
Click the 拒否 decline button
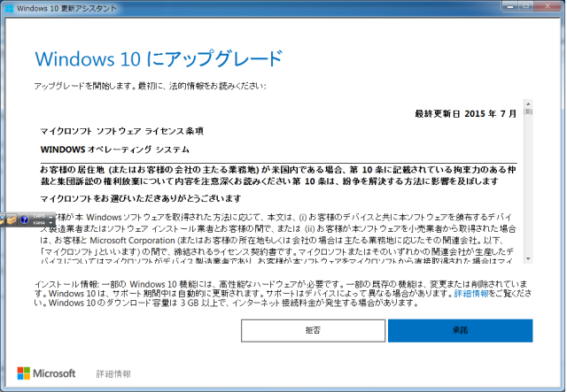click(313, 330)
